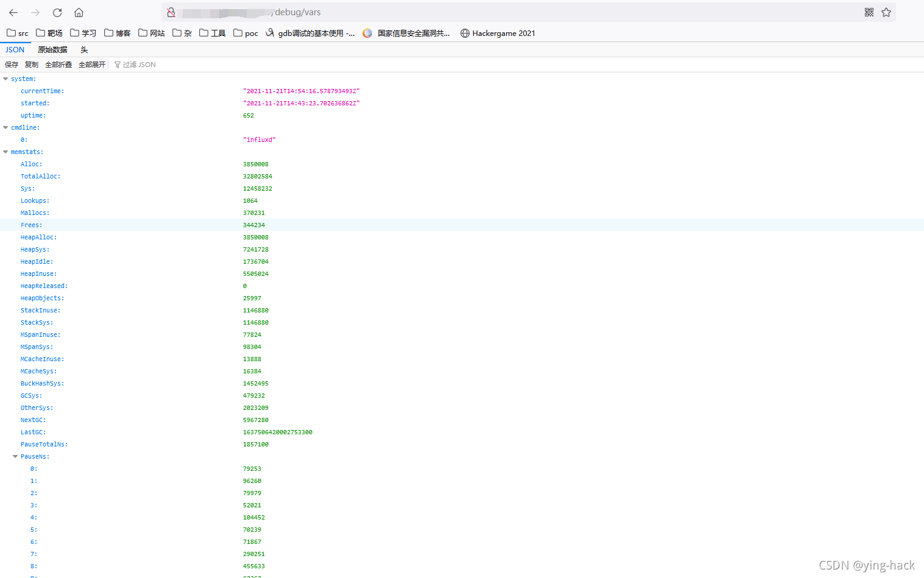
Task: Select the MSpanInuse value 77824
Action: coord(252,334)
